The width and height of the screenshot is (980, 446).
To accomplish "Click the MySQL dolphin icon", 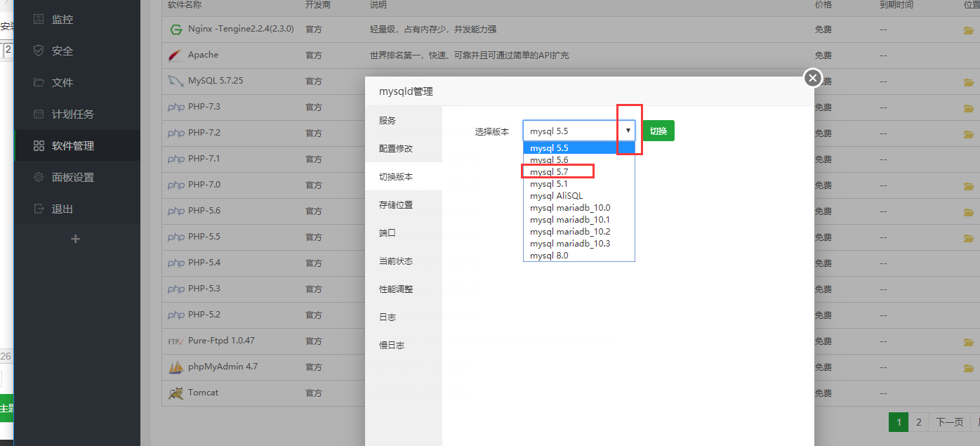I will coord(176,81).
